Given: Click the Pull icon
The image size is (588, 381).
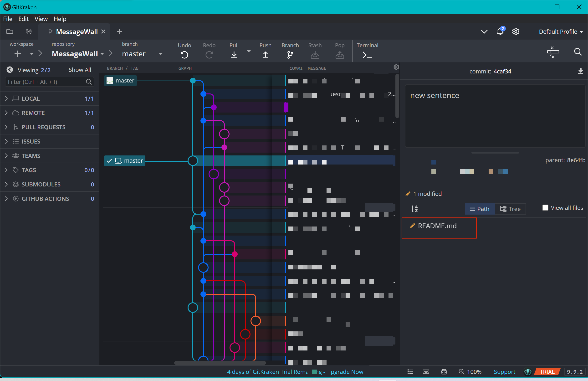Looking at the screenshot, I should (234, 55).
